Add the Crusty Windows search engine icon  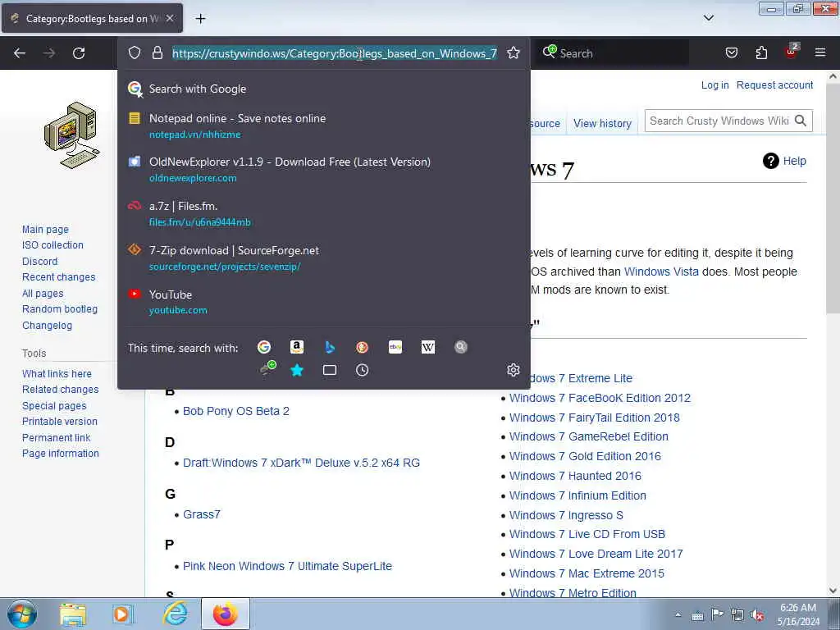(x=267, y=368)
